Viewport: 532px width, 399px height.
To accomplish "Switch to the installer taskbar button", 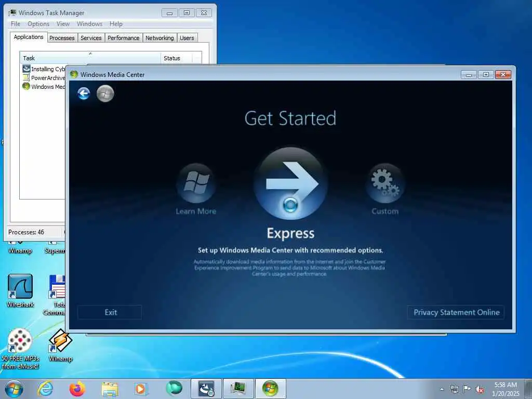I will [206, 389].
